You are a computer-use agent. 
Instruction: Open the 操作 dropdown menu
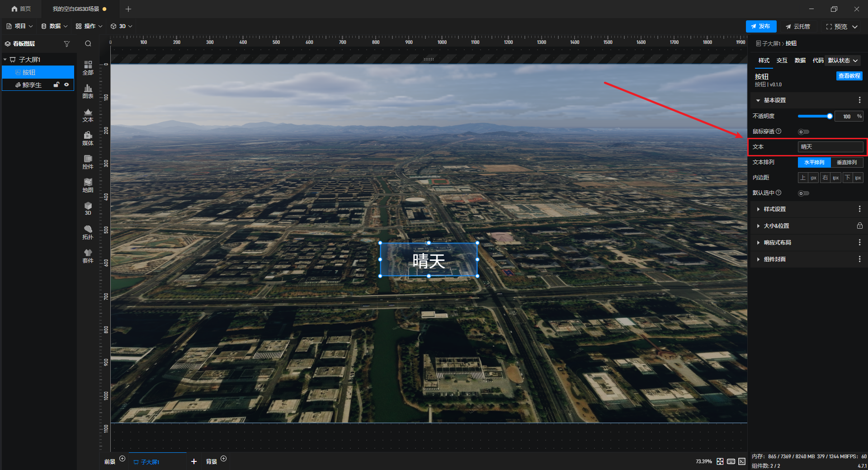click(x=89, y=26)
